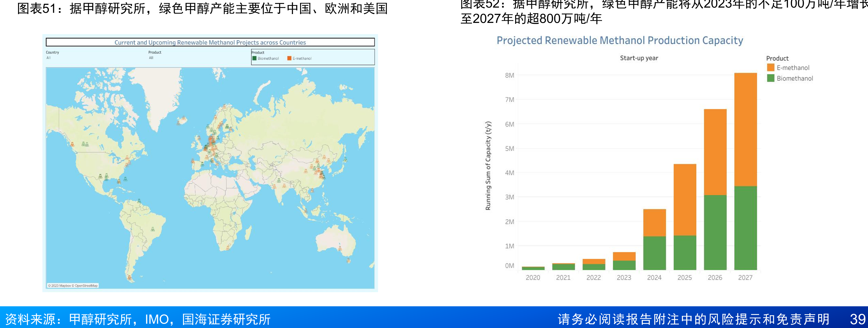This screenshot has height=328, width=868.
Task: Click the map title 'Current and Upcoming Renewable Methanol Projects'
Action: (x=210, y=42)
